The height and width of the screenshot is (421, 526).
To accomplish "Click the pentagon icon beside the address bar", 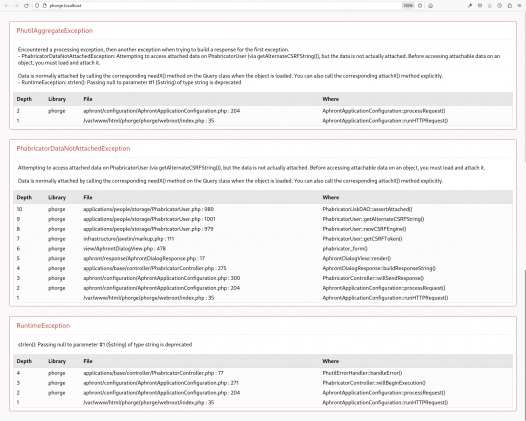I will point(430,6).
